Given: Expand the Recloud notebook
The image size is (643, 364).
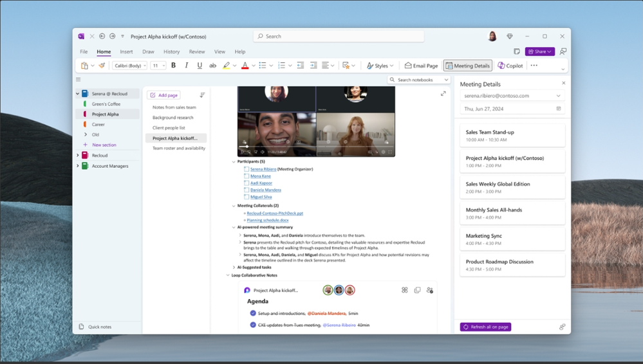Looking at the screenshot, I should 77,156.
